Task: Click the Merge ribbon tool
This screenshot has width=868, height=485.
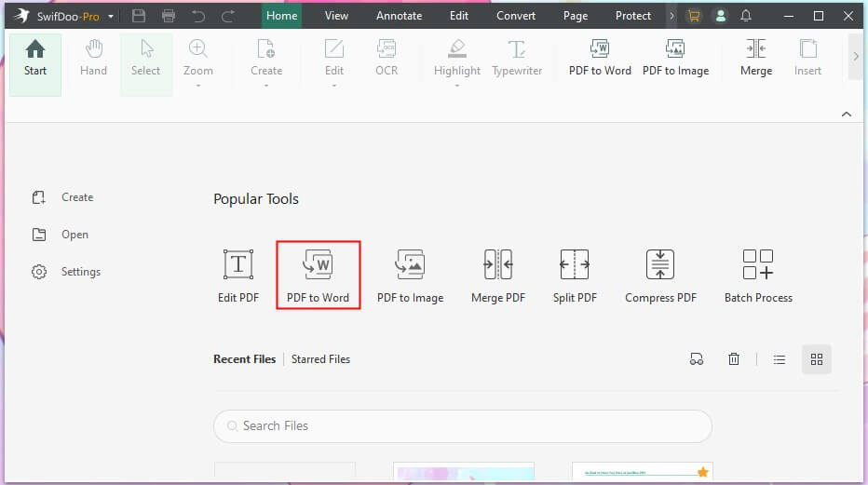Action: pyautogui.click(x=756, y=58)
